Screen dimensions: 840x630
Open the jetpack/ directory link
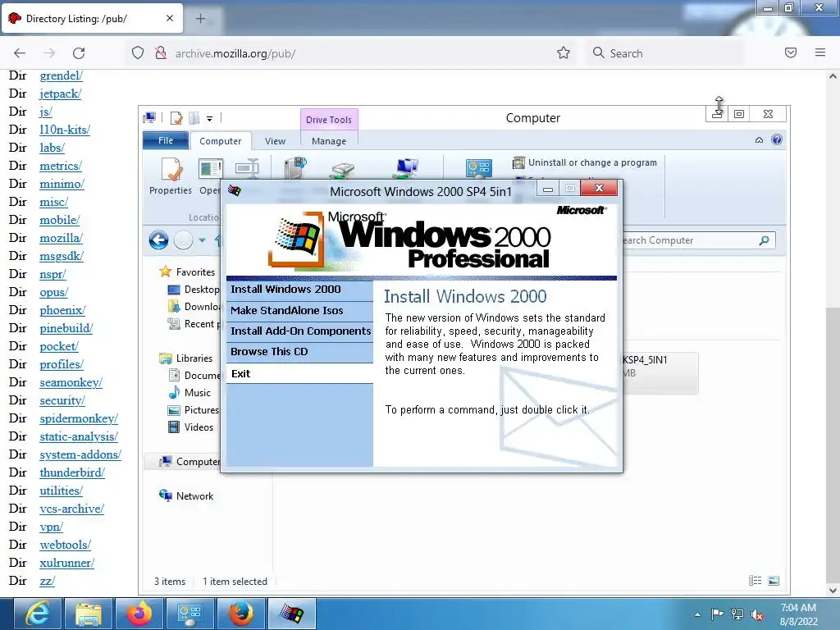[x=60, y=94]
